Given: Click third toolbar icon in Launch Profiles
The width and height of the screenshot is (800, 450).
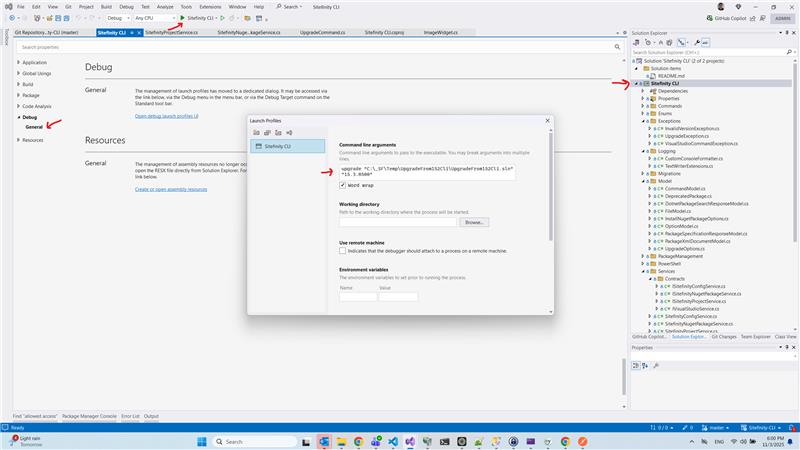Looking at the screenshot, I should pyautogui.click(x=278, y=133).
